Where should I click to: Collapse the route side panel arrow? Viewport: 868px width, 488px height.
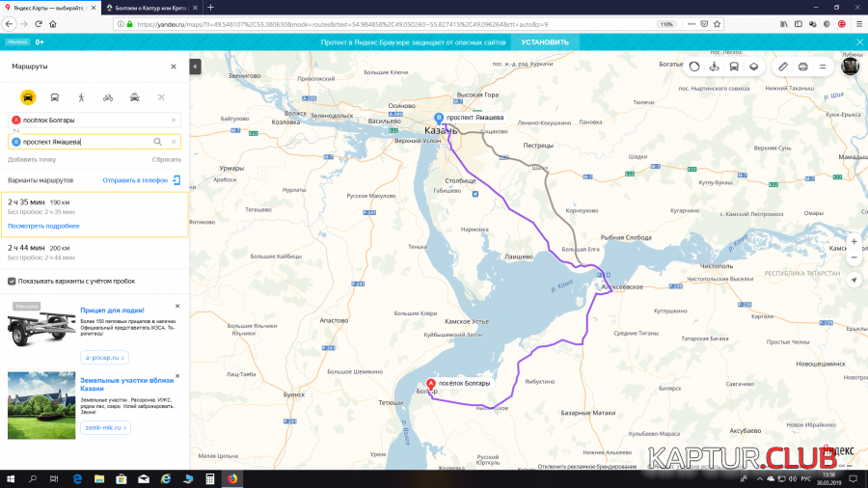tap(195, 67)
